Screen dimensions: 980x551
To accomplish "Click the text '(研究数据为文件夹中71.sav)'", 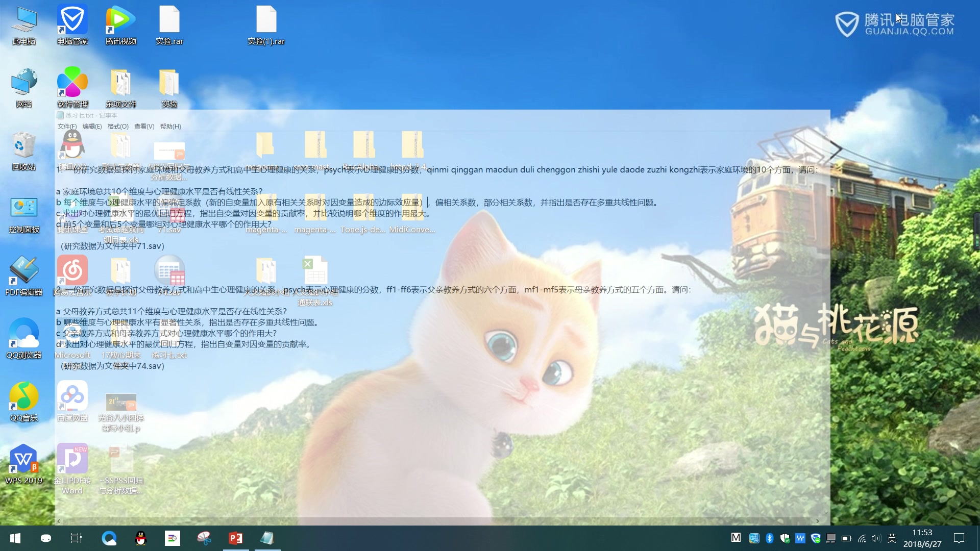I will tap(112, 246).
